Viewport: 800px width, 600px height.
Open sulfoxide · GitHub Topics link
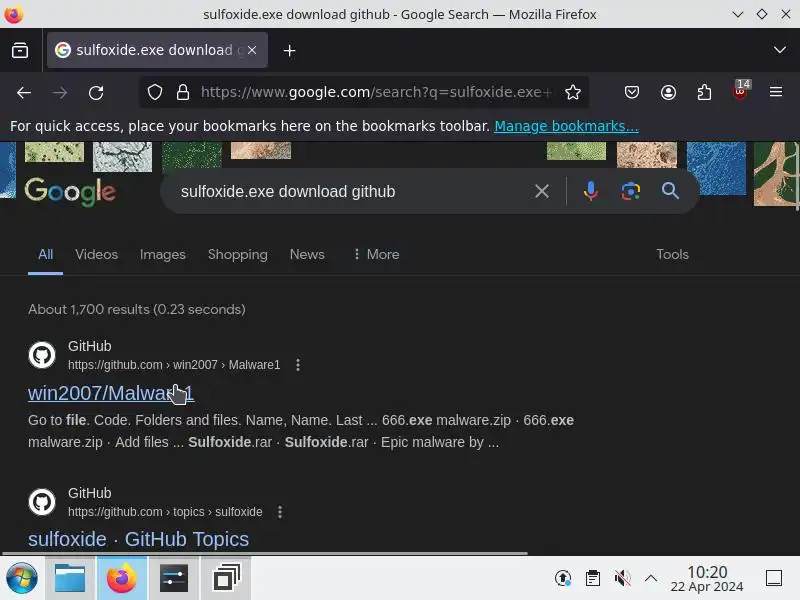138,539
